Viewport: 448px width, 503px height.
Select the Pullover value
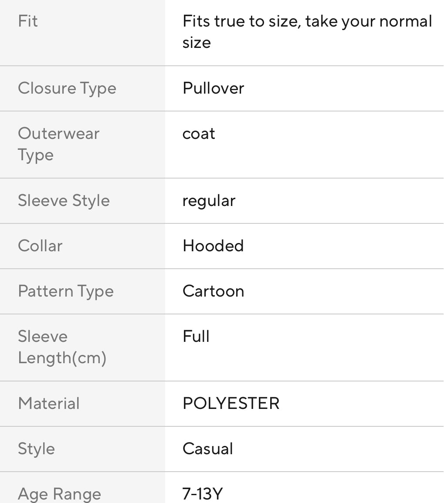[214, 88]
